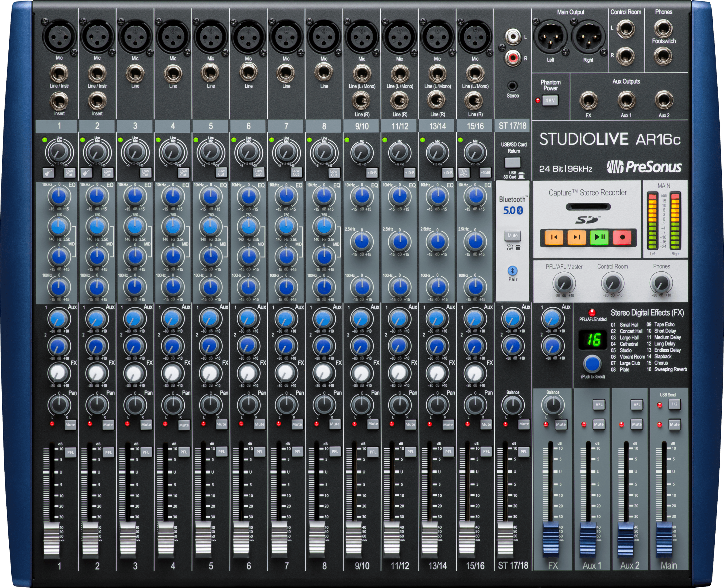Toggle the USB/SD Card Return switch
Screen dimensions: 724x588
[513, 162]
